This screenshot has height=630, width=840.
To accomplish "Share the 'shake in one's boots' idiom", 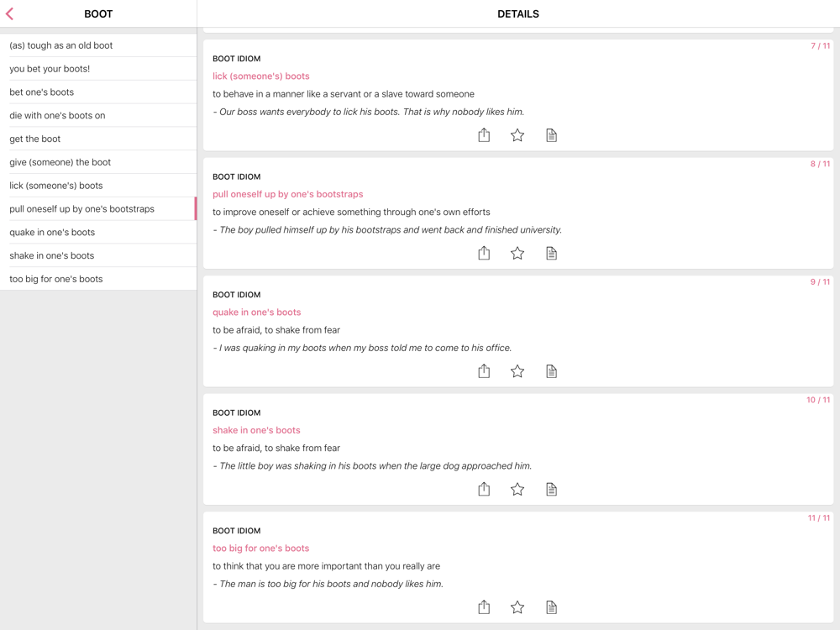I will [484, 489].
